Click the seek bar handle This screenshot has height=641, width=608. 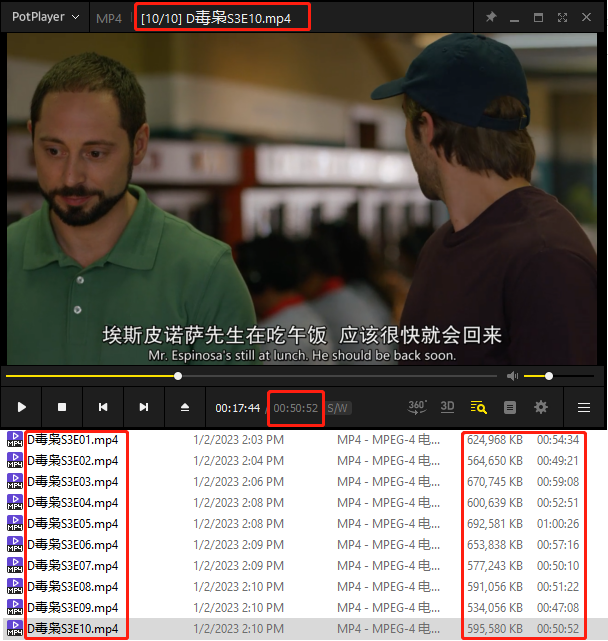(178, 376)
